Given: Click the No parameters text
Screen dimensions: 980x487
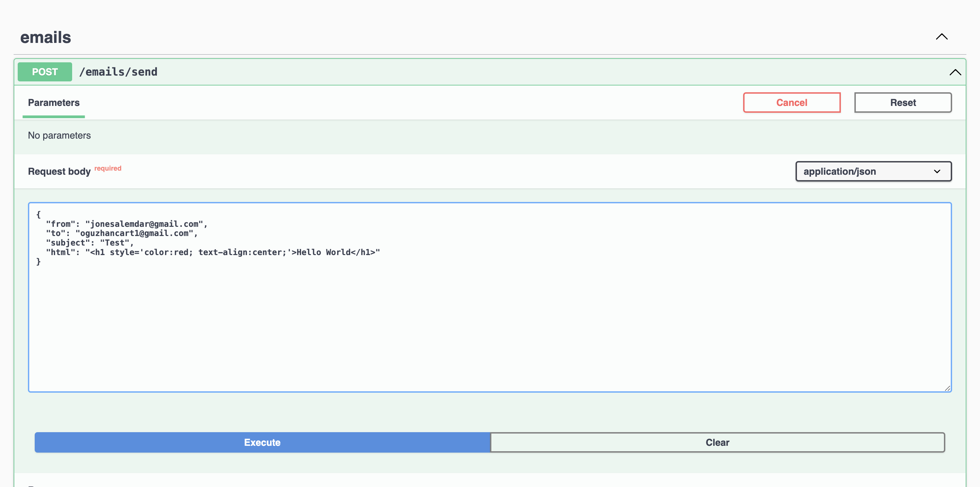Looking at the screenshot, I should [x=59, y=136].
